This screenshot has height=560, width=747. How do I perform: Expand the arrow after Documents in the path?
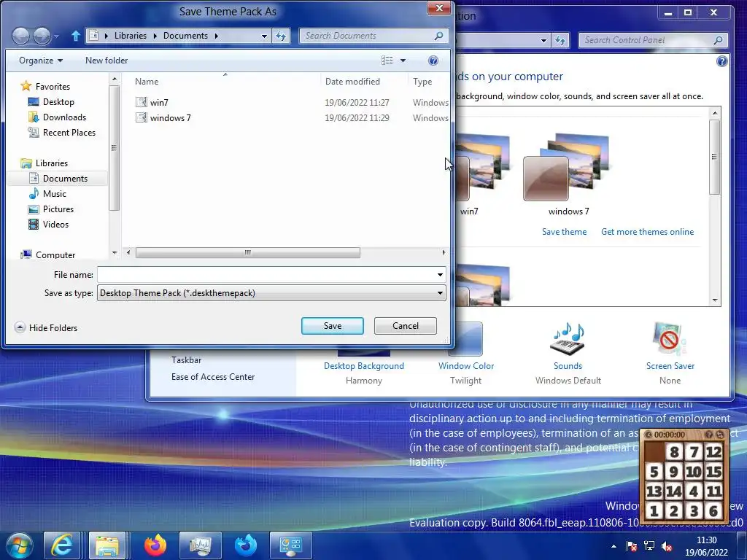point(216,36)
